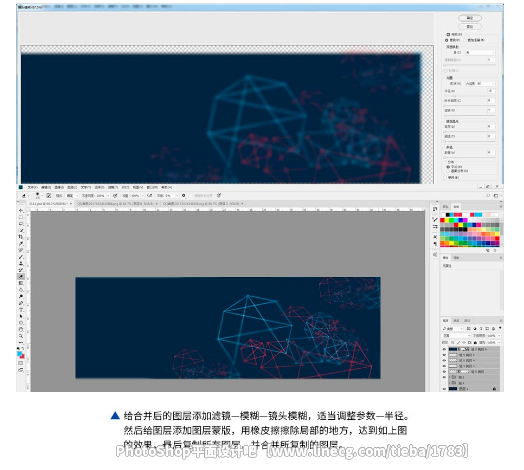Open the iris shape dropdown

[480, 84]
